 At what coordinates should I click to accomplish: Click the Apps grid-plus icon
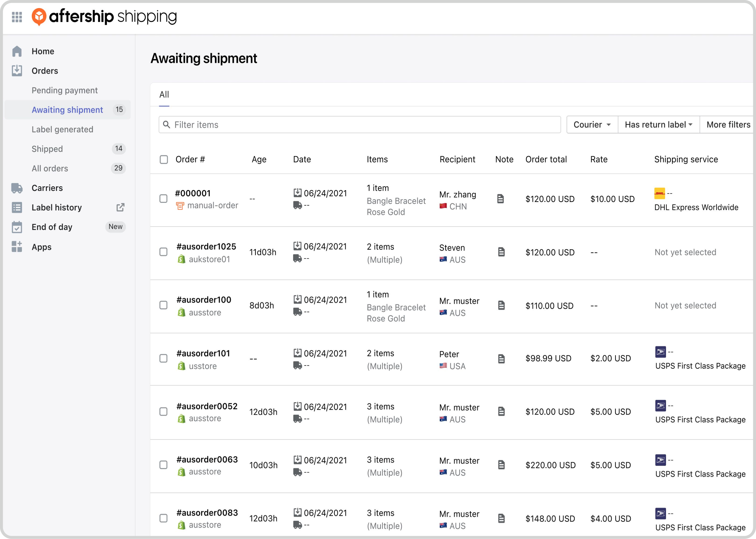[x=17, y=247]
